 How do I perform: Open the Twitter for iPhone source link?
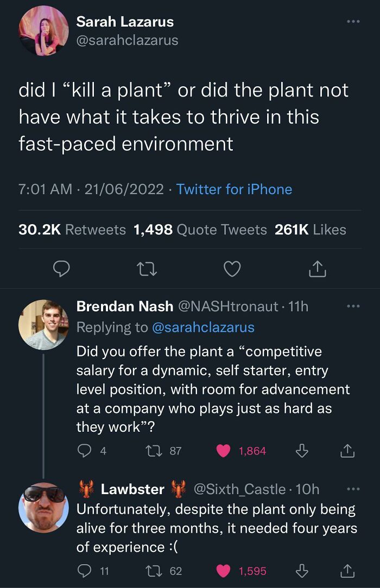pos(234,189)
